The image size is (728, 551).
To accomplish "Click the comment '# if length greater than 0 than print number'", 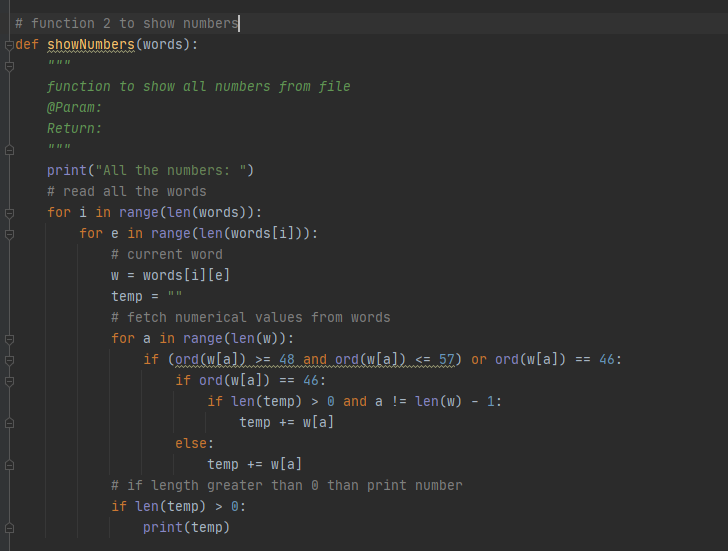I will pos(287,486).
